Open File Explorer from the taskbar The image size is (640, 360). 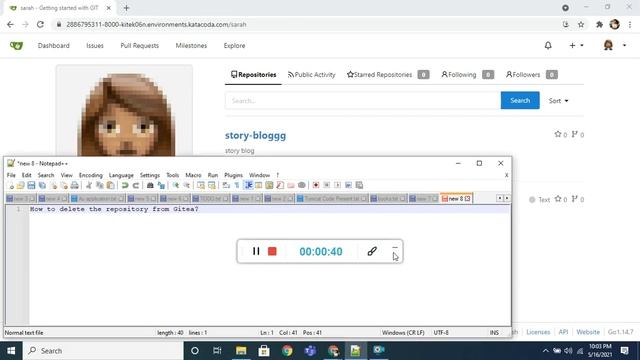point(241,351)
